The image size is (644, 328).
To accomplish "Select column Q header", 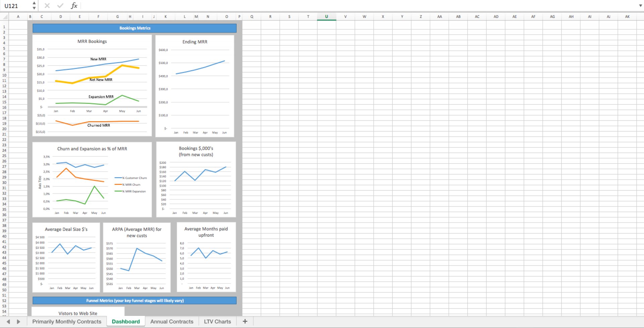I will (x=252, y=16).
